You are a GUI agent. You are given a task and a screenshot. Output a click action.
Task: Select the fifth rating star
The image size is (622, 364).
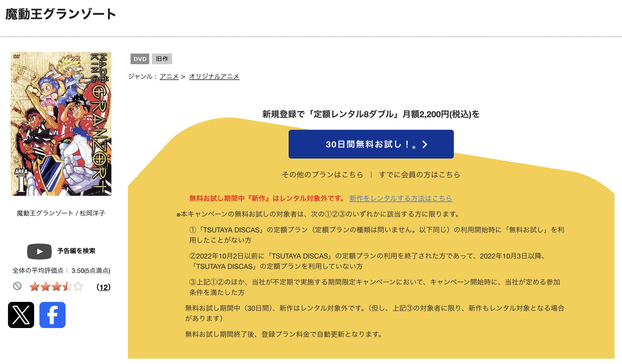click(79, 286)
